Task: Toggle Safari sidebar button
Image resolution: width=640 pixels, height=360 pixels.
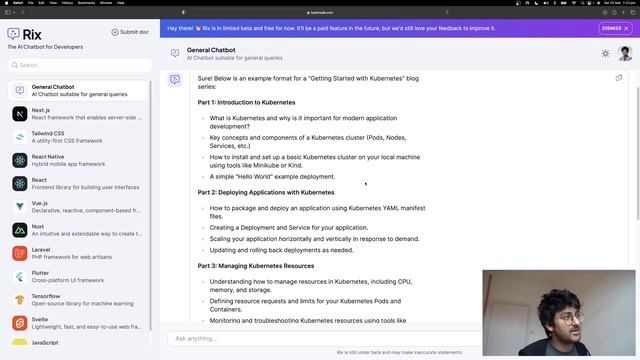Action: click(7, 13)
